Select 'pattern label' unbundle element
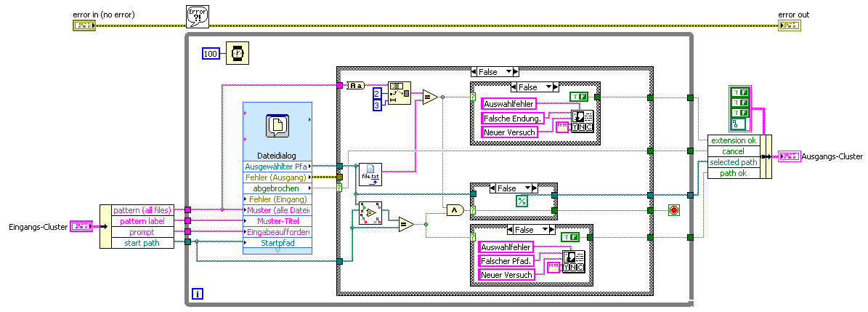Image resolution: width=868 pixels, height=312 pixels. [143, 221]
